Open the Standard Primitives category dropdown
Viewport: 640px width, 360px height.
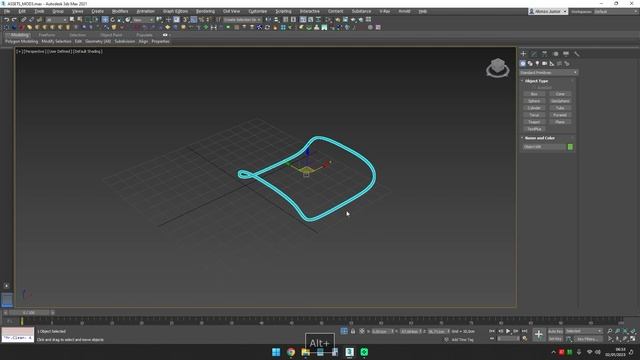(x=549, y=73)
